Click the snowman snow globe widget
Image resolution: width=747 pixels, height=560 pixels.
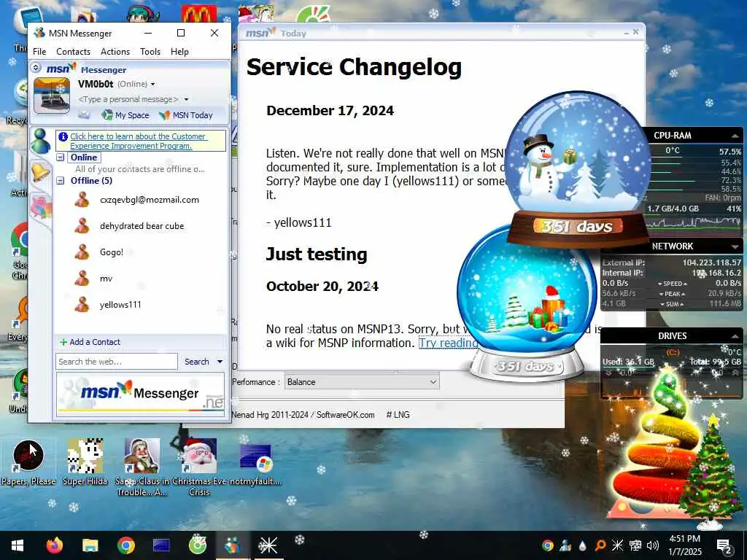tap(577, 168)
